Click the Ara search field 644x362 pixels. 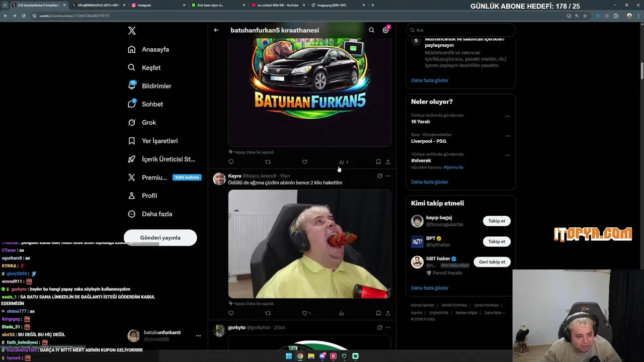(x=461, y=30)
